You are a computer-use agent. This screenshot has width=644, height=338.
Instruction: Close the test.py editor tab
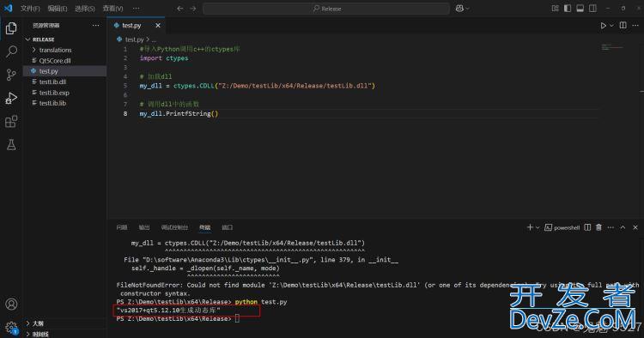(158, 26)
